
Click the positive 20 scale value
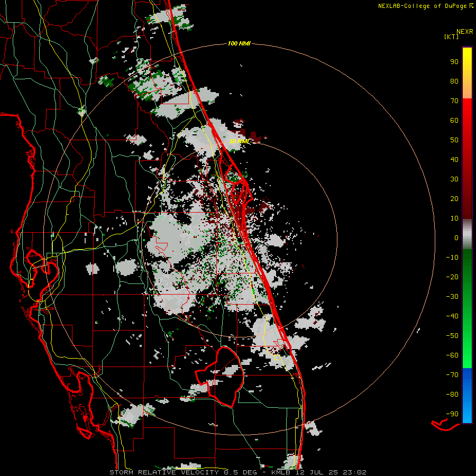(454, 198)
